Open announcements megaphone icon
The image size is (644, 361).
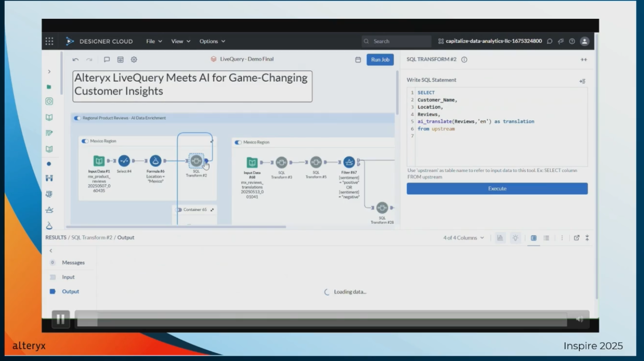[561, 41]
